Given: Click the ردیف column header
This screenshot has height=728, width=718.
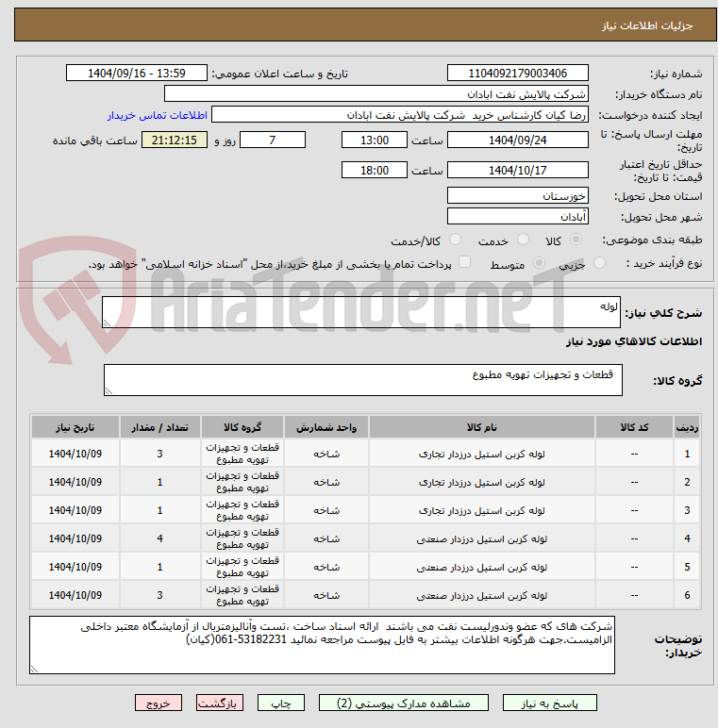Looking at the screenshot, I should pos(687,427).
